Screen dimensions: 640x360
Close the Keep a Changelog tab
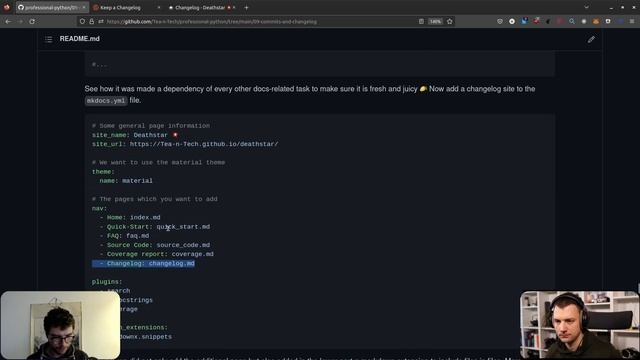click(x=159, y=7)
